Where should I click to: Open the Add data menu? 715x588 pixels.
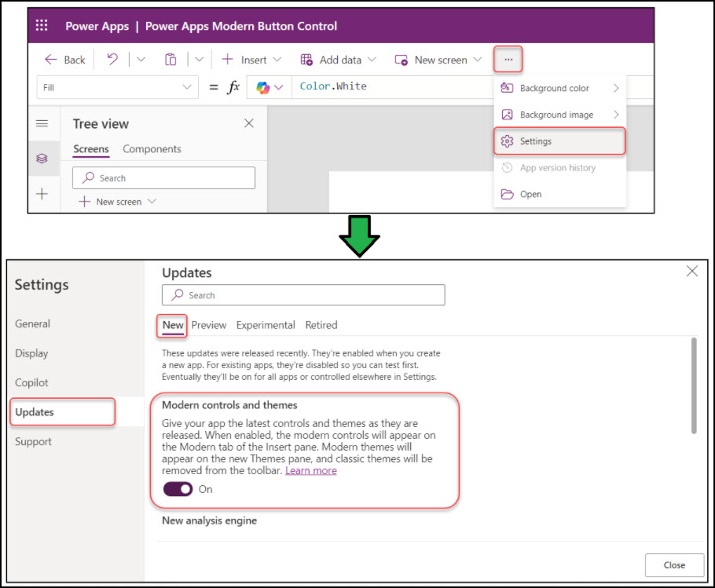click(x=338, y=60)
